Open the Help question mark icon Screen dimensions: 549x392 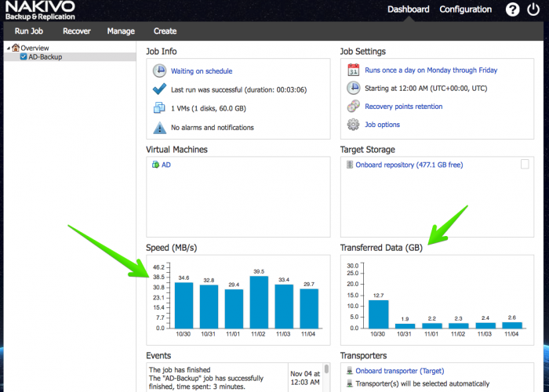[x=512, y=9]
